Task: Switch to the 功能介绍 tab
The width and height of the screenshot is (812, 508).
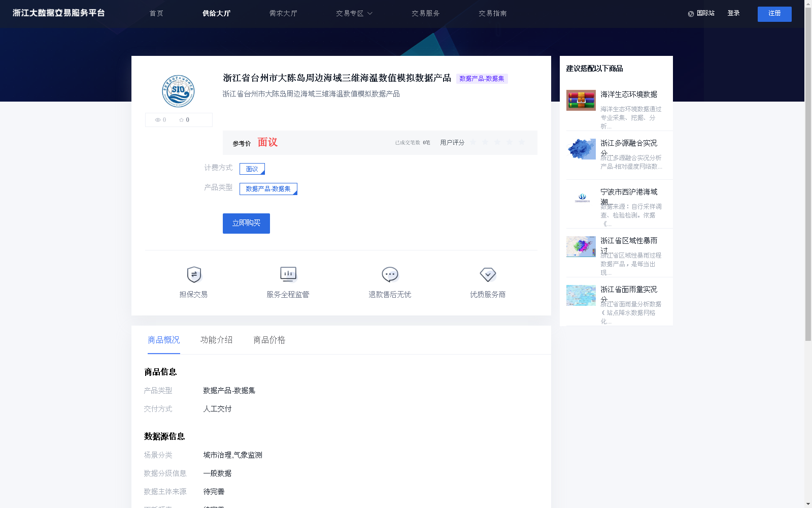Action: pos(216,340)
